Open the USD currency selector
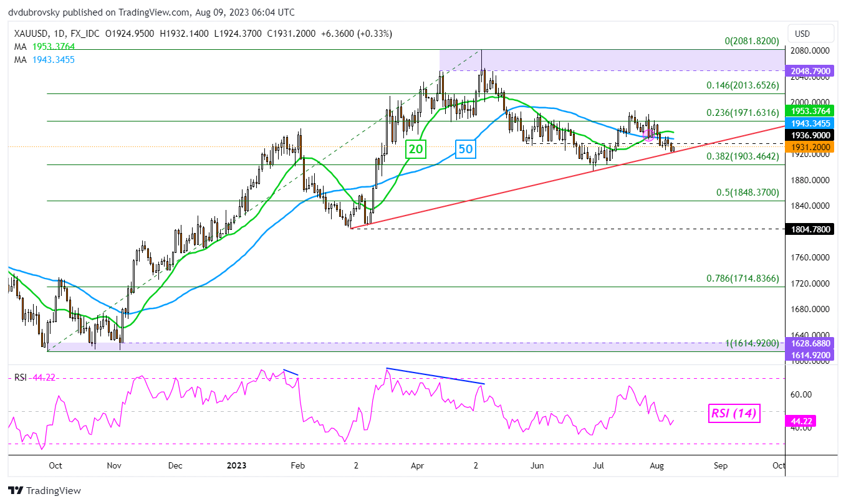Viewport: 846px width, 504px height. [x=810, y=34]
